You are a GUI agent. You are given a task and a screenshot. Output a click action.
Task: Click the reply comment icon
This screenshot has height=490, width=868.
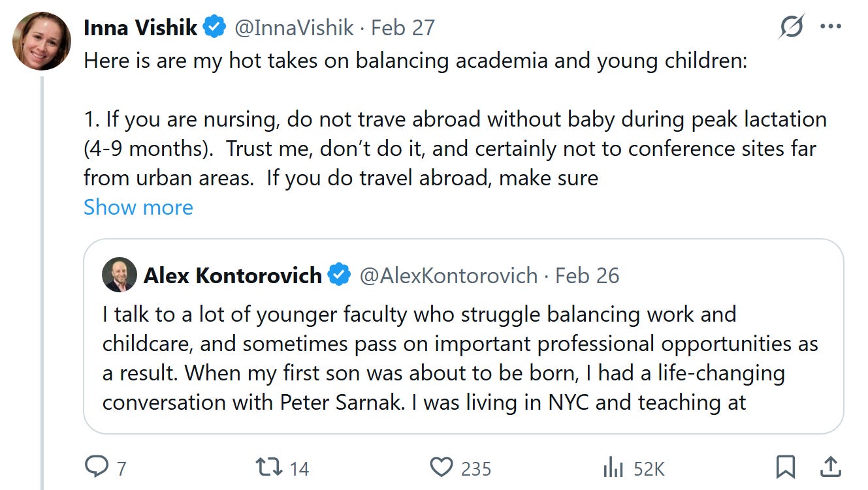click(x=98, y=467)
